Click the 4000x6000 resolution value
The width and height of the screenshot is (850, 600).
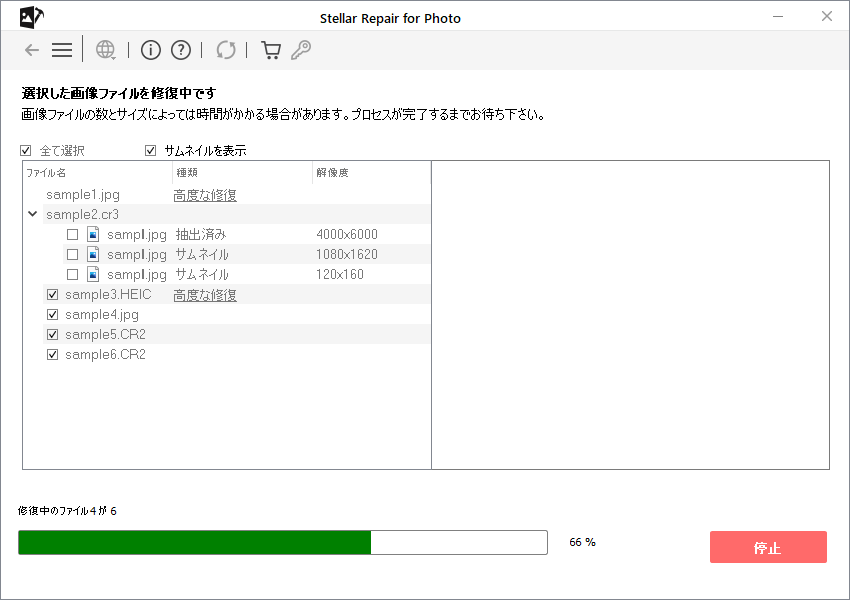[x=347, y=234]
